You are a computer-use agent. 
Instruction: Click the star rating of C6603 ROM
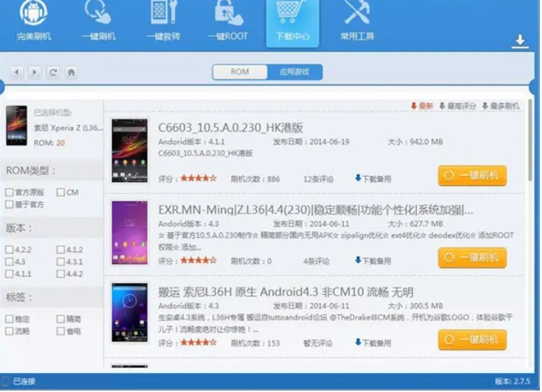click(x=198, y=178)
